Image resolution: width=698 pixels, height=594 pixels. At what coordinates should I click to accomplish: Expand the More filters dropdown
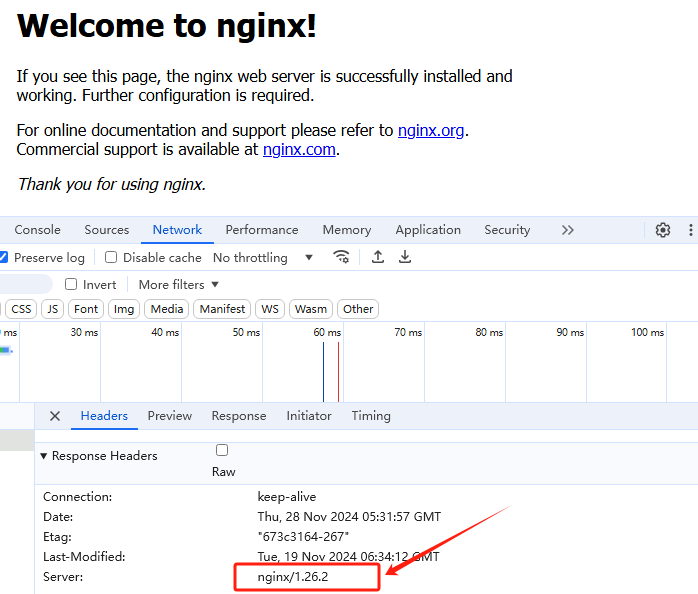click(179, 285)
